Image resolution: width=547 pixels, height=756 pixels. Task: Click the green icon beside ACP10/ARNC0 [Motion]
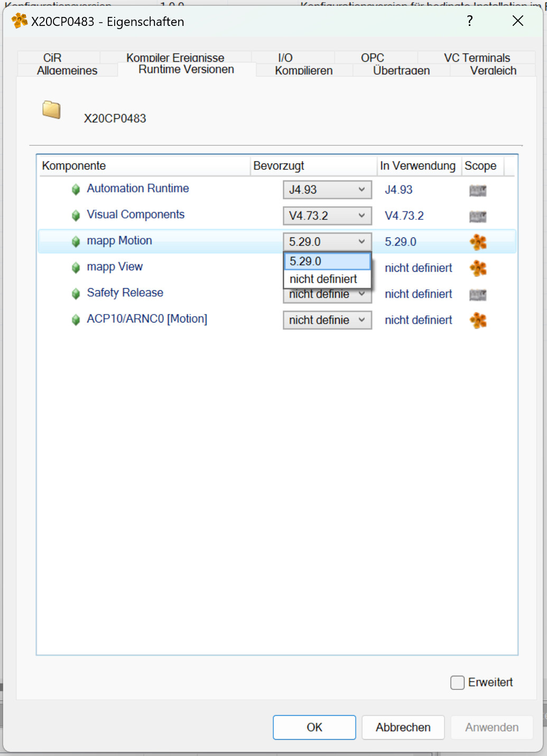click(76, 320)
